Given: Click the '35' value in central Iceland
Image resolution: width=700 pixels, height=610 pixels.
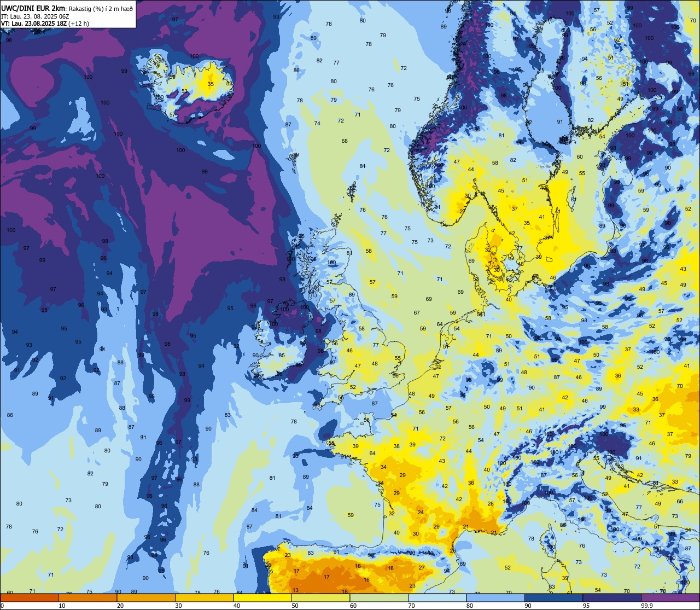Looking at the screenshot, I should click(x=211, y=84).
